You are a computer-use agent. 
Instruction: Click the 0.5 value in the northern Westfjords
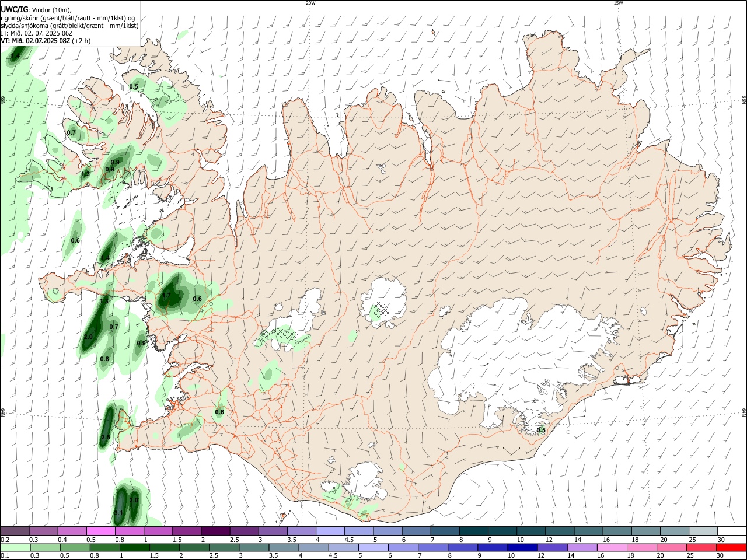[134, 86]
